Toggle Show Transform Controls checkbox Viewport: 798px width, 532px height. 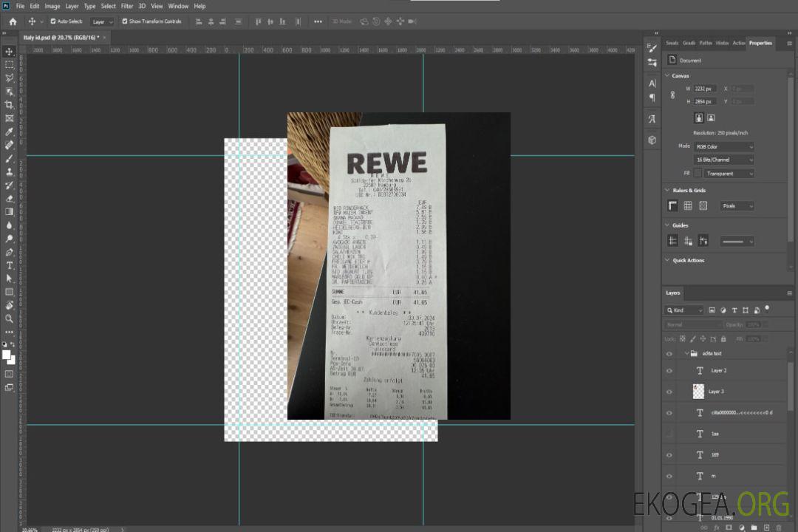(125, 21)
